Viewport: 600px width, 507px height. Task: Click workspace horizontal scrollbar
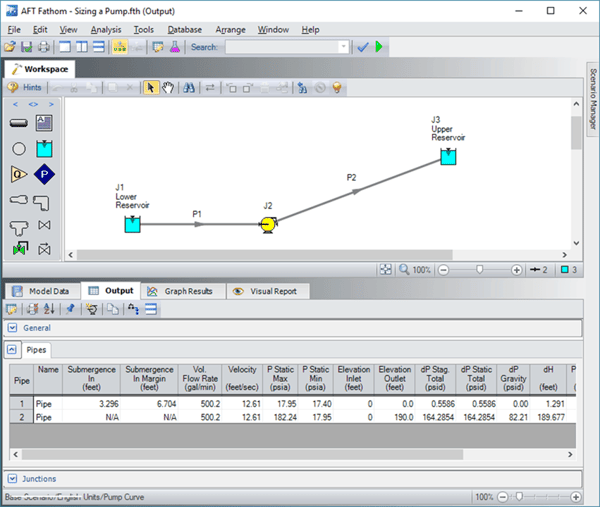264,255
